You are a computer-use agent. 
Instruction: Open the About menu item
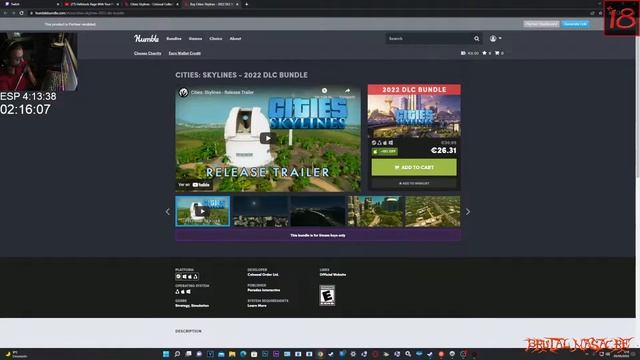tap(235, 38)
